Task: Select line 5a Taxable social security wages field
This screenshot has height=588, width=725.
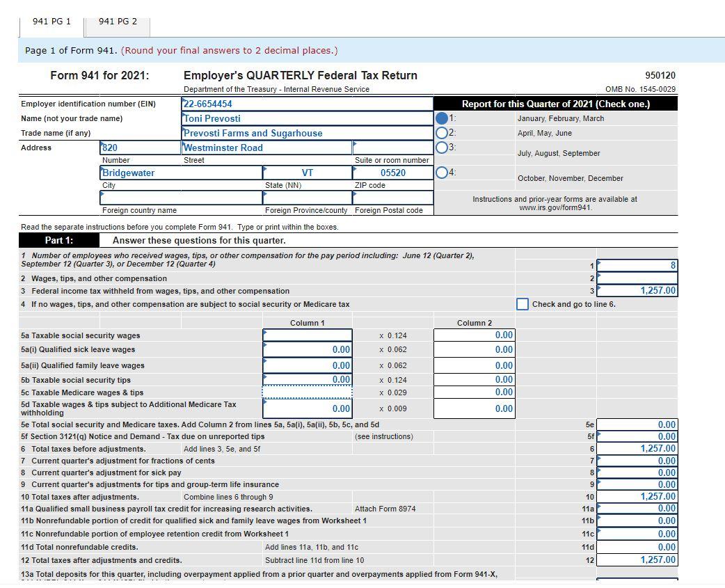Action: pyautogui.click(x=306, y=335)
